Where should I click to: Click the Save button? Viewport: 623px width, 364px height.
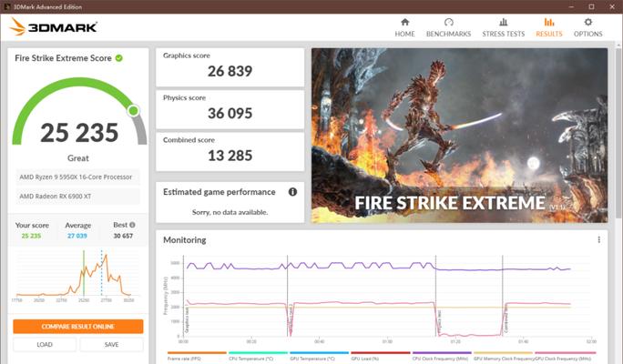click(111, 345)
